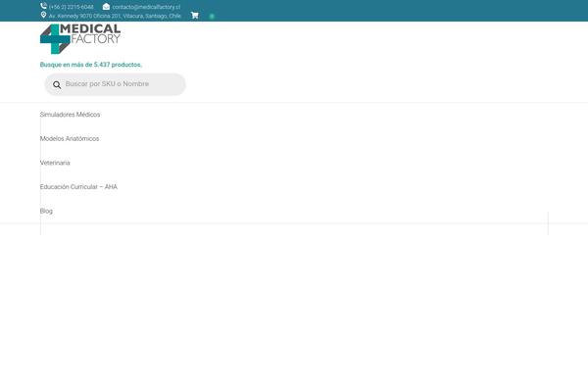Viewport: 588px width, 392px height.
Task: Open Simuladores Médicos menu item
Action: (x=71, y=115)
